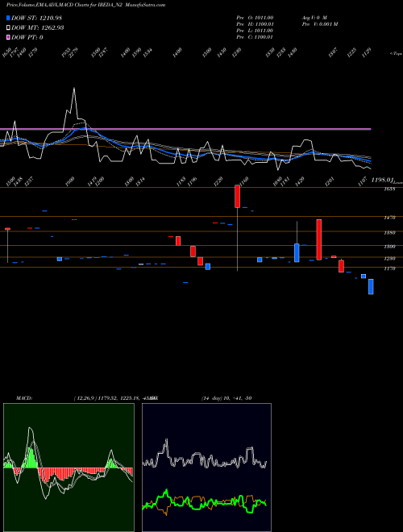
Task: Click the magenta DOW PT horizontal line
Action: pos(185,129)
